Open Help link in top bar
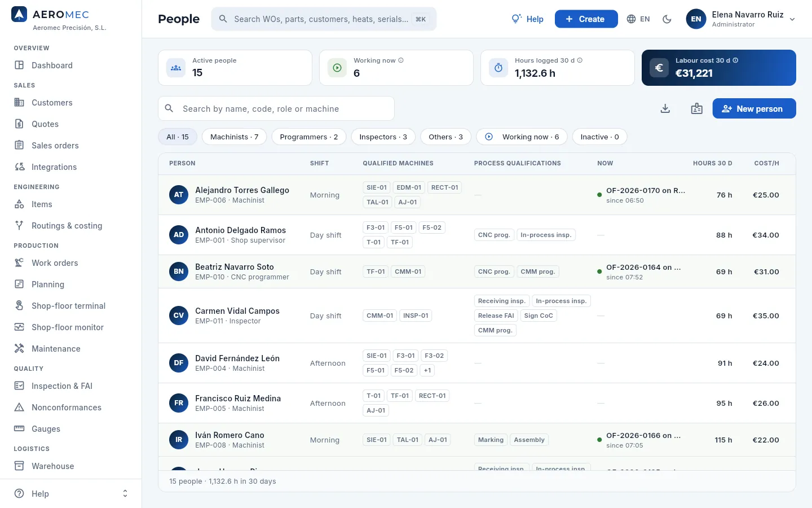Viewport: 812px width, 508px height. [x=527, y=19]
